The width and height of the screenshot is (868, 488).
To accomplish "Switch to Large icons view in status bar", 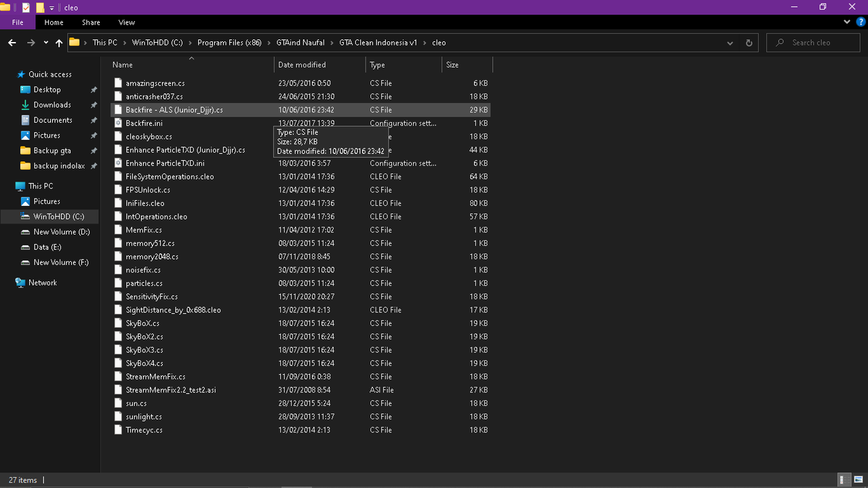I will coord(859,480).
